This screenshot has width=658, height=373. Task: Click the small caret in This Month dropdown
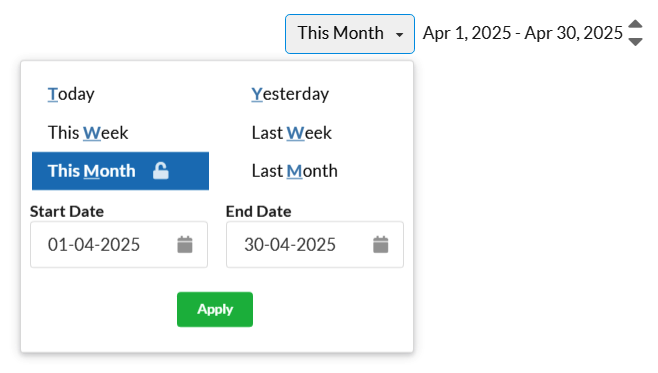tap(400, 35)
